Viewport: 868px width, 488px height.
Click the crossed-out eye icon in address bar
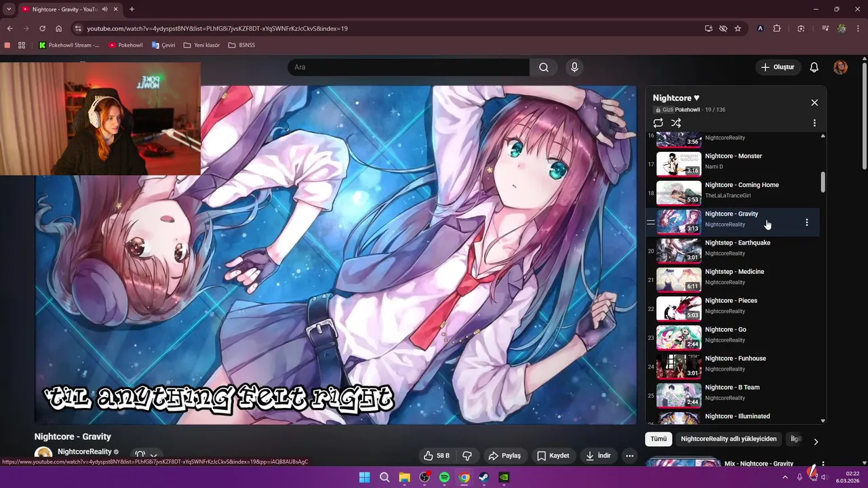tap(723, 28)
